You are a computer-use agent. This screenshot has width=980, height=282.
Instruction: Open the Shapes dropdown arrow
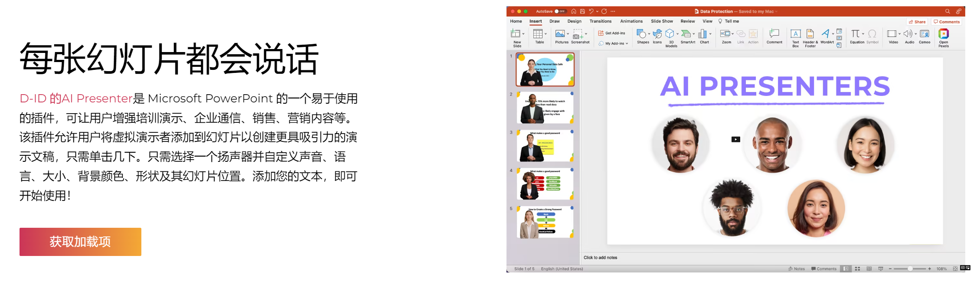tap(649, 34)
